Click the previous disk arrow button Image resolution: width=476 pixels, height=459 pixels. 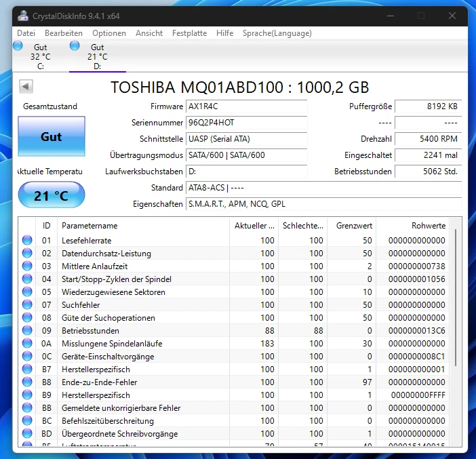point(26,87)
